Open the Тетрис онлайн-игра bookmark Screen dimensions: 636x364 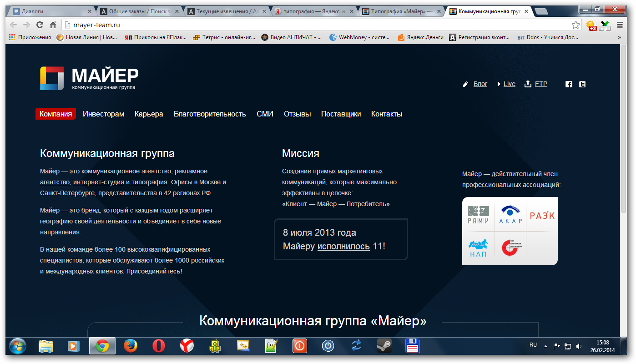coord(225,37)
